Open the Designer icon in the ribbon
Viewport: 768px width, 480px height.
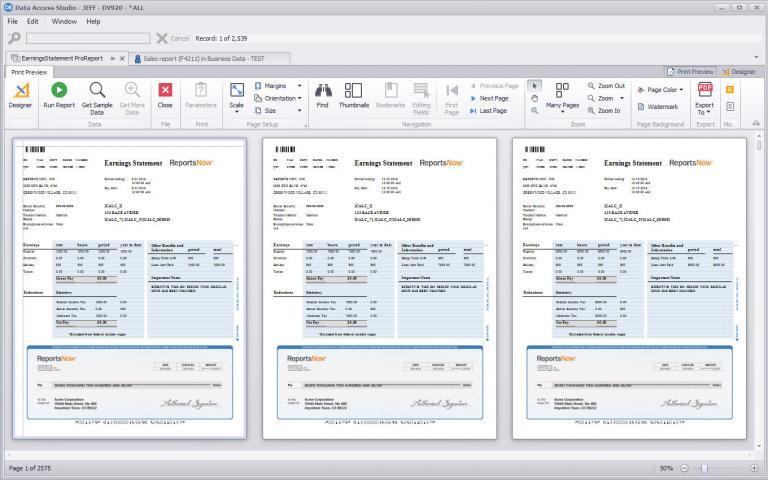(20, 91)
